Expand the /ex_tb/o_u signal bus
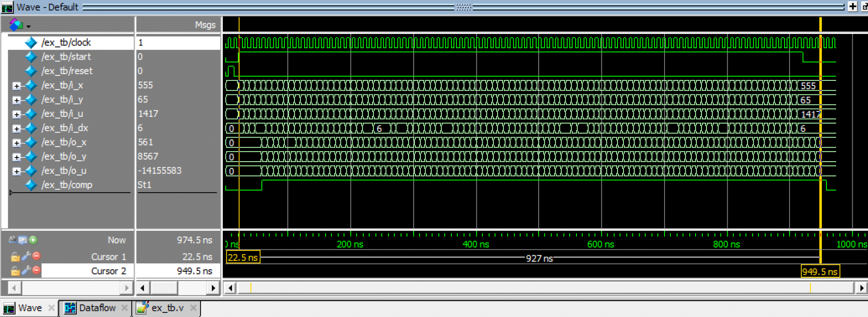The height and width of the screenshot is (317, 868). tap(17, 171)
